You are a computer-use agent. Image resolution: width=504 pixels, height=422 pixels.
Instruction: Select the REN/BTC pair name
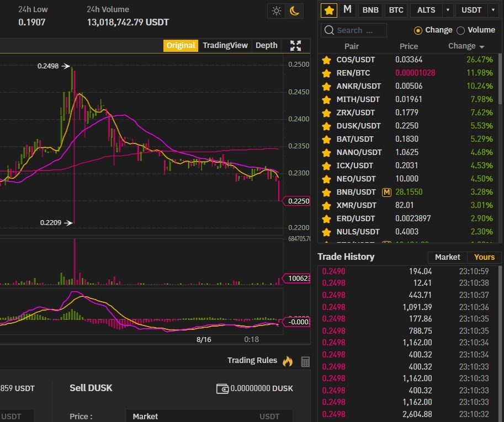[353, 73]
